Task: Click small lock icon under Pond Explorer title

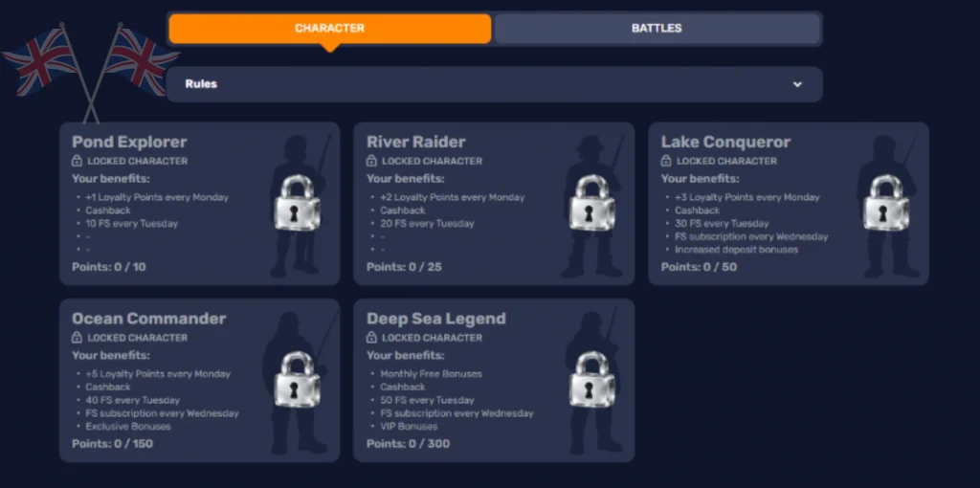Action: tap(77, 161)
